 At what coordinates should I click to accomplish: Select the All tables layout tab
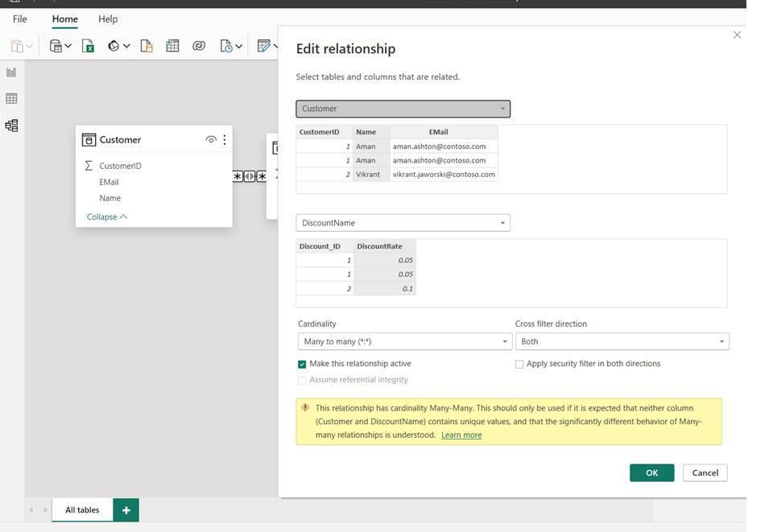[82, 509]
